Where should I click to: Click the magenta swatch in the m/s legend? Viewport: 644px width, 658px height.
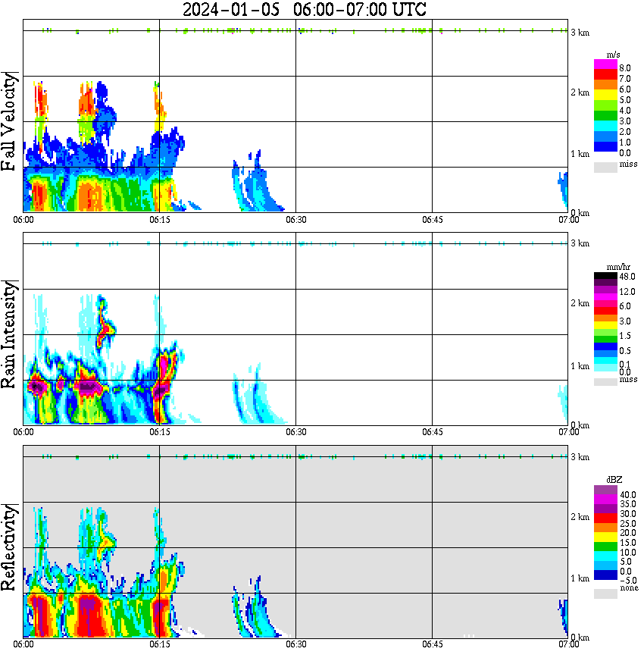coord(605,64)
